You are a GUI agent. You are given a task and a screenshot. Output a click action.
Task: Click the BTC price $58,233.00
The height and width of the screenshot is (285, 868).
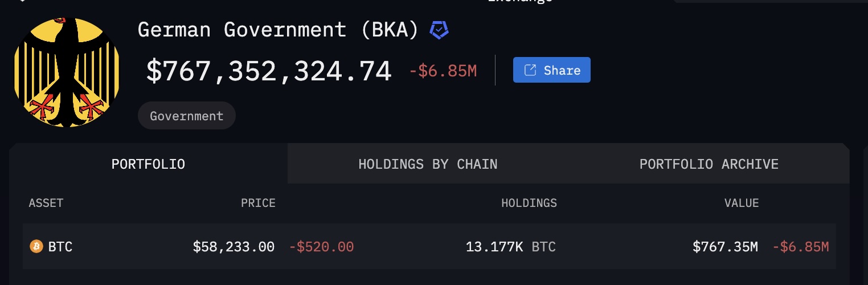point(234,247)
